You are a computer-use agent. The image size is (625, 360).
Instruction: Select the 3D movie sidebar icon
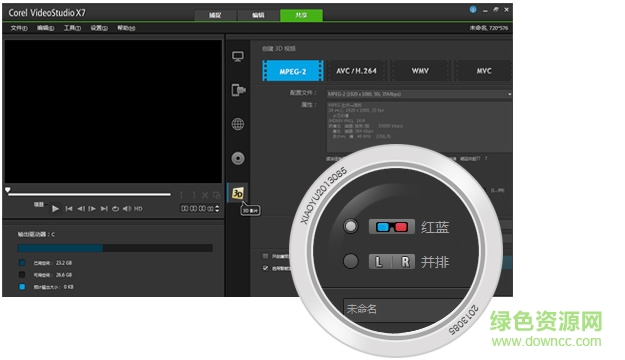click(x=238, y=193)
